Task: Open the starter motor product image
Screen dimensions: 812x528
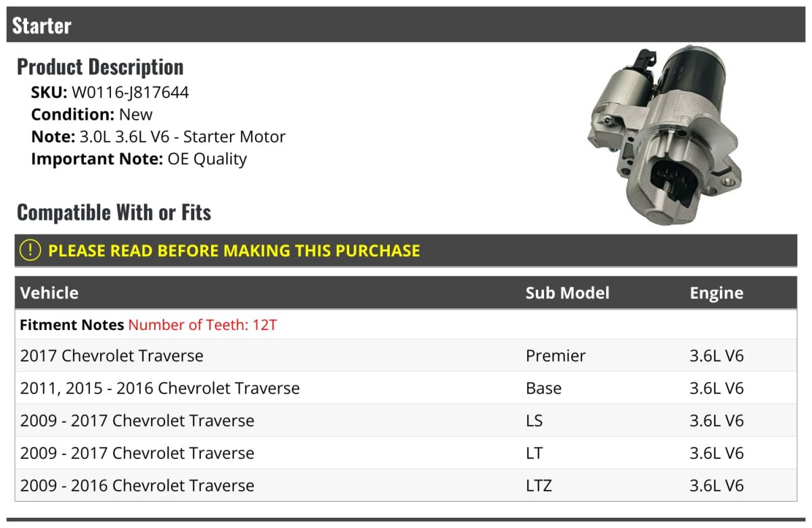Action: [x=662, y=135]
